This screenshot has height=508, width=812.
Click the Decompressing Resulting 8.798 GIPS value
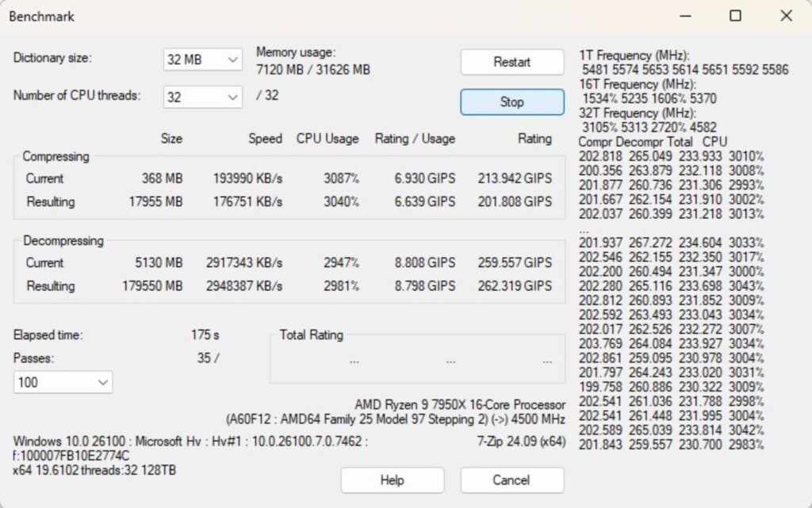click(x=425, y=286)
